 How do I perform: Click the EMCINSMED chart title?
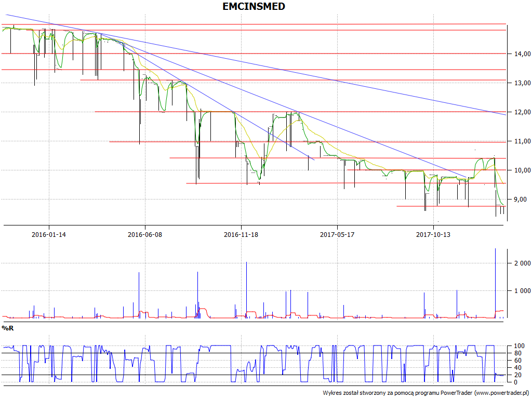tap(254, 6)
